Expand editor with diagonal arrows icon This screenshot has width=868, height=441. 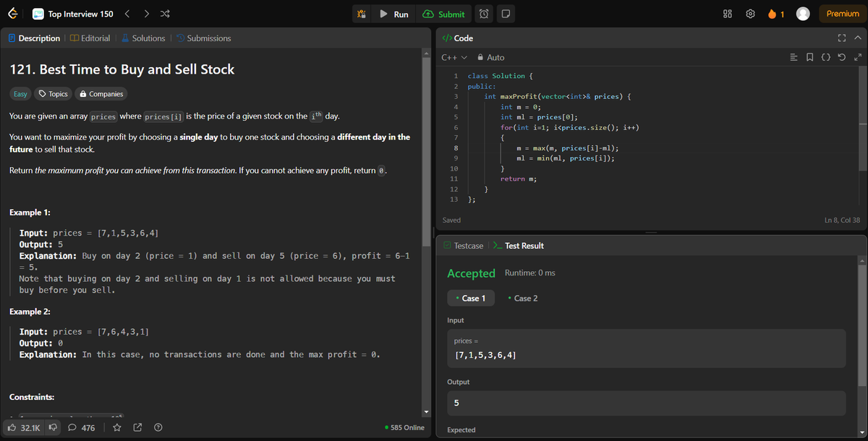(858, 57)
